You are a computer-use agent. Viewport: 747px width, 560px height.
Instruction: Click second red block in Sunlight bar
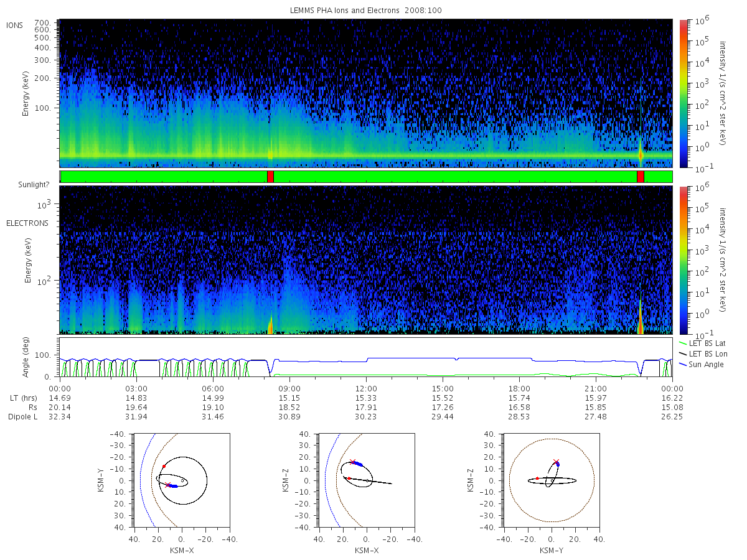point(641,177)
